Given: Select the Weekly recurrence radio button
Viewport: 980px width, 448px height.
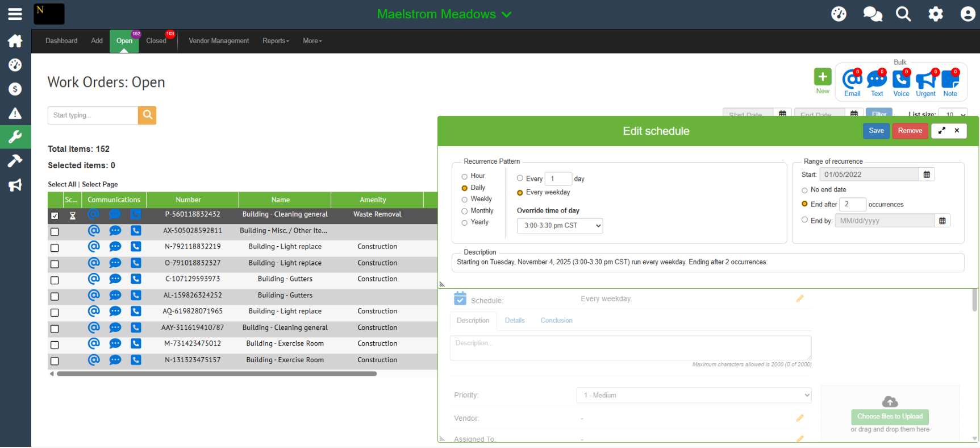Looking at the screenshot, I should click(x=465, y=200).
